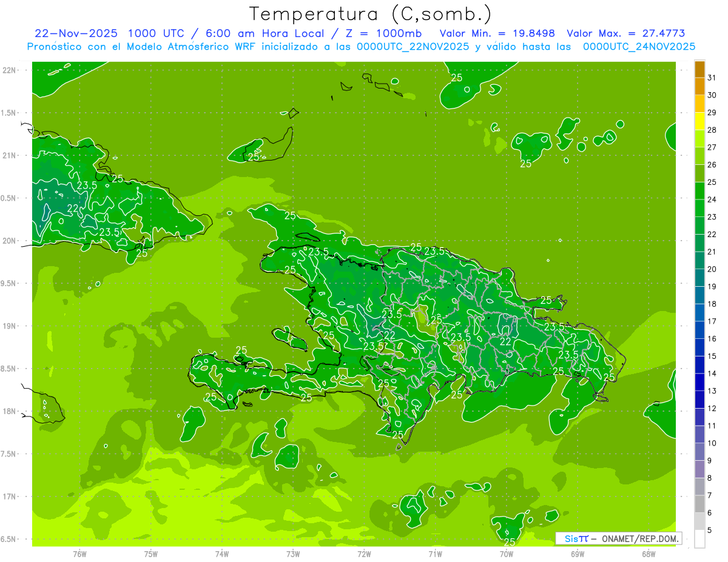Click the 'SisTT – ONAMET/REP.DOM.' credit label

(618, 538)
